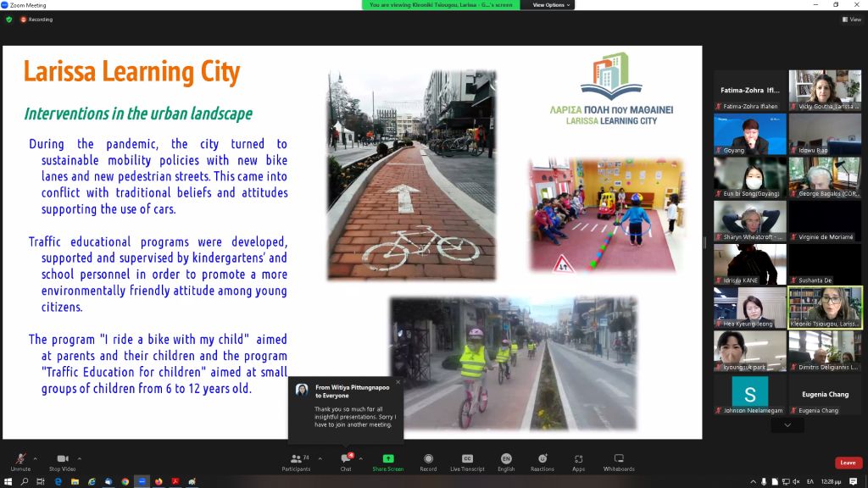
Task: Select Kleoniki Tsiougou's video thumbnail
Action: [825, 307]
